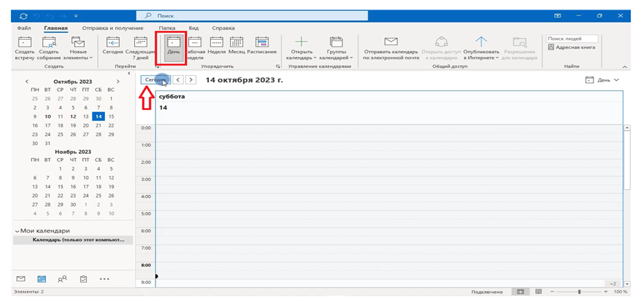Select the Месяц view icon
The height and width of the screenshot is (301, 644).
pos(236,47)
